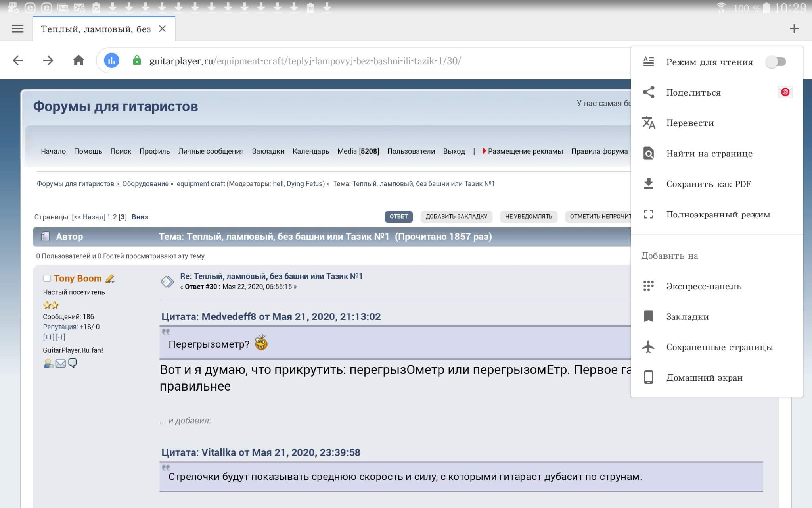The image size is (812, 508).
Task: Add page to Express panel
Action: [703, 286]
